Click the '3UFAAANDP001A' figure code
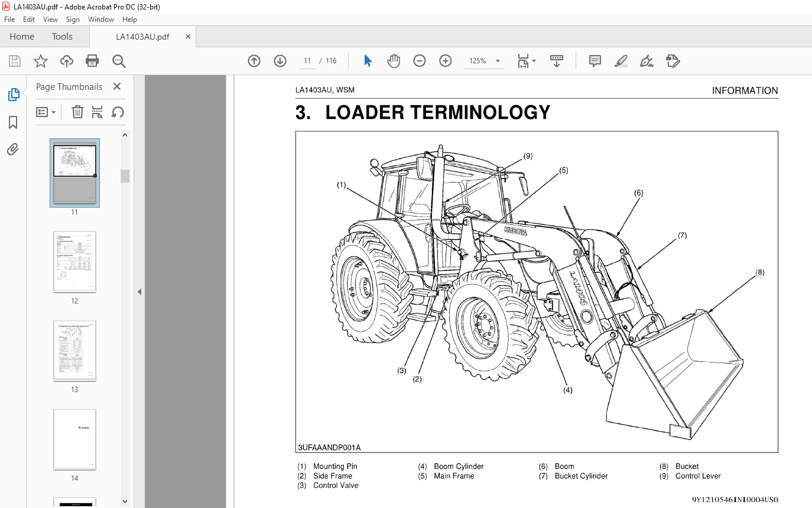 (x=329, y=448)
